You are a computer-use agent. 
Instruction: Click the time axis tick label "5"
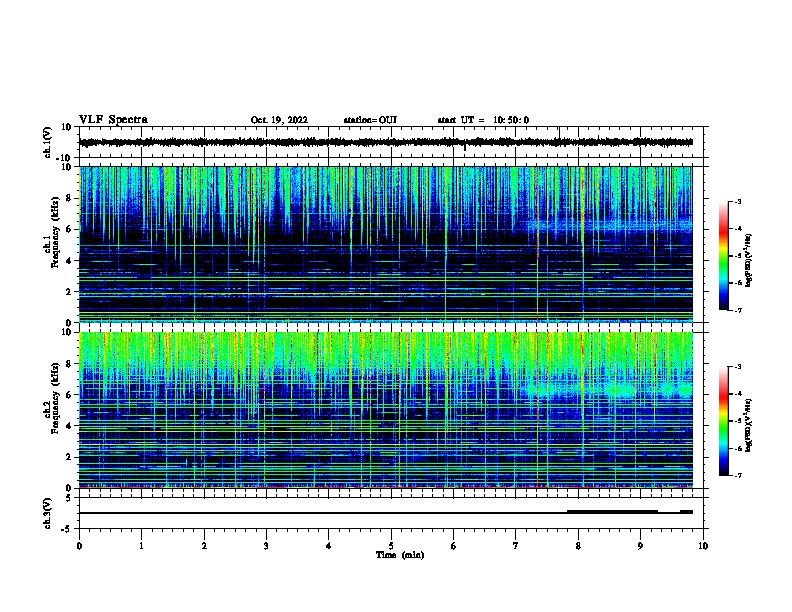tap(391, 546)
